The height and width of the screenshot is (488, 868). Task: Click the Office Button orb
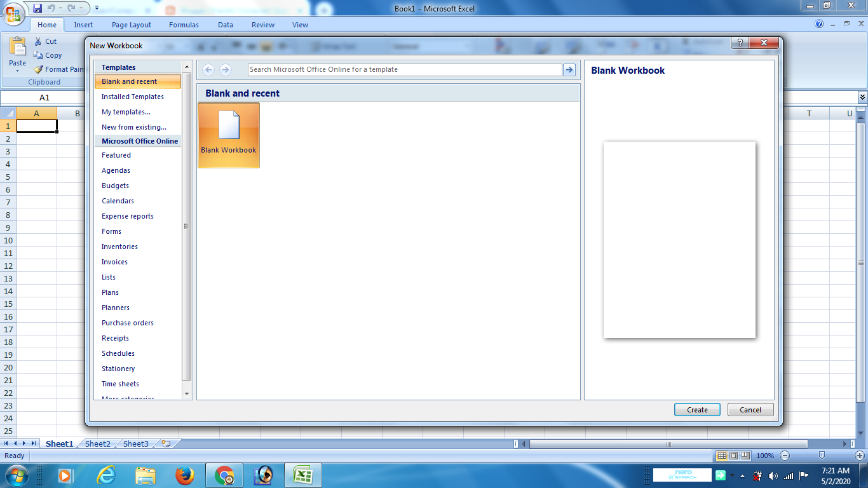13,13
